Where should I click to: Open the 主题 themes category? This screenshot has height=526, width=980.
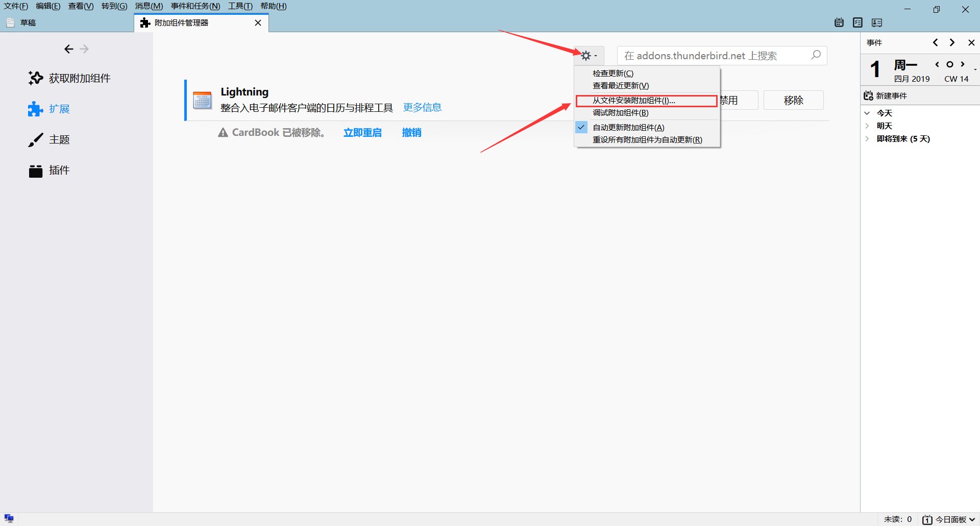point(49,139)
